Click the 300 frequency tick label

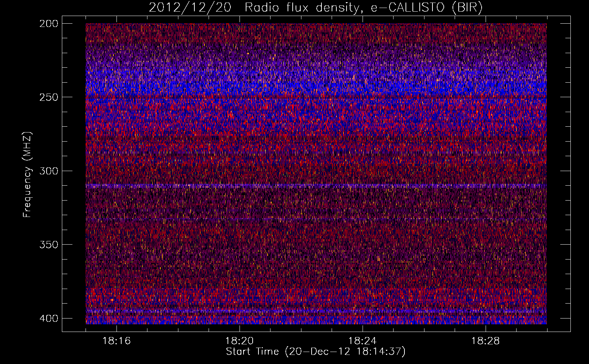point(49,171)
